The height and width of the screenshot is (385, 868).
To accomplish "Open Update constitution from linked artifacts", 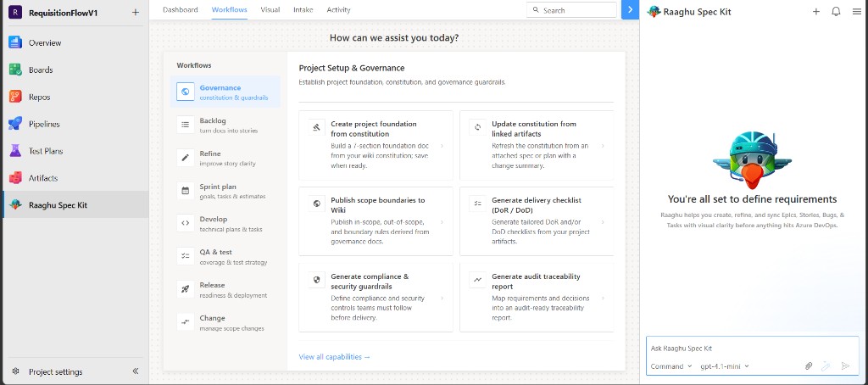I will tap(537, 145).
